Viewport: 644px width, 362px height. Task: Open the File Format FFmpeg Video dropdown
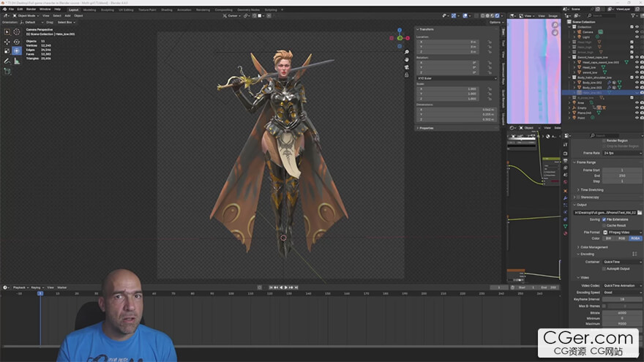pos(622,233)
